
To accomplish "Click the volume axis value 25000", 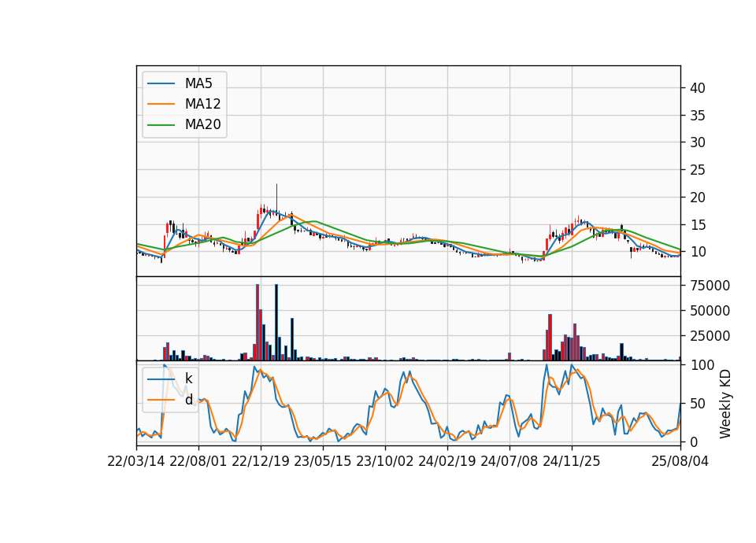I will pos(710,336).
